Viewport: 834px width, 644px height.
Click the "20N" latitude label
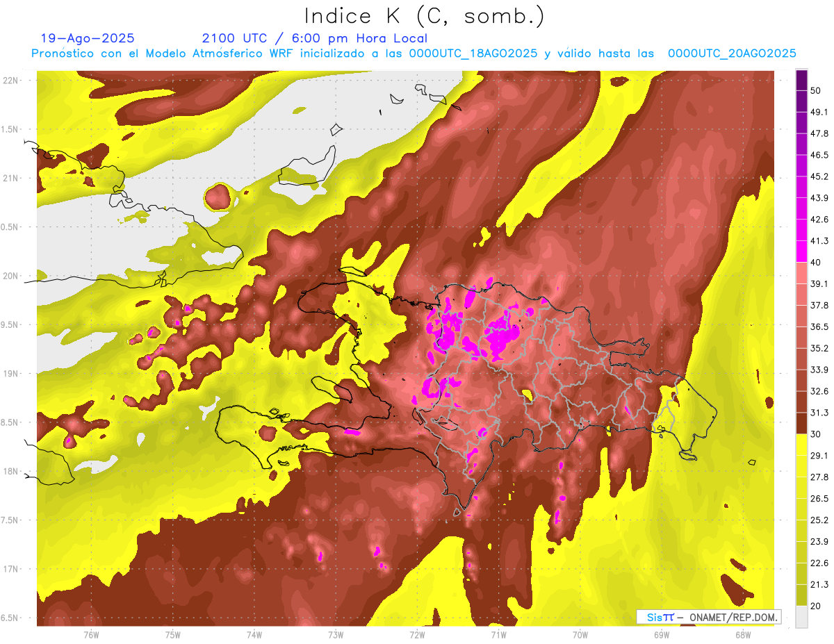click(10, 276)
